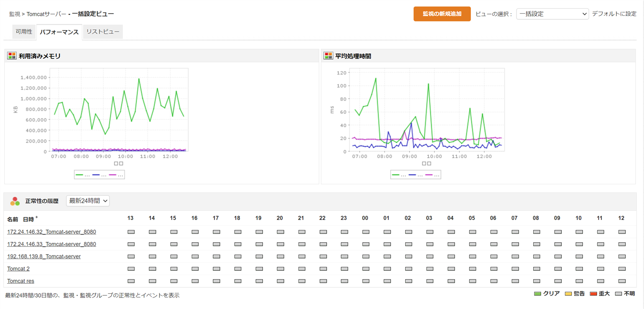
Task: Click the Tomcat 2 status icon at hour 11
Action: [x=600, y=269]
